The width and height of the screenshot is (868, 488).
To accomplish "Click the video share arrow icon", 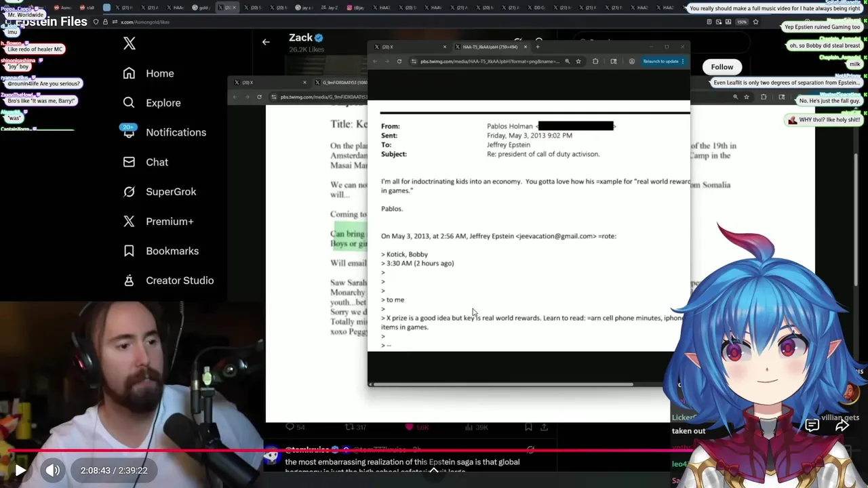I will pyautogui.click(x=842, y=426).
